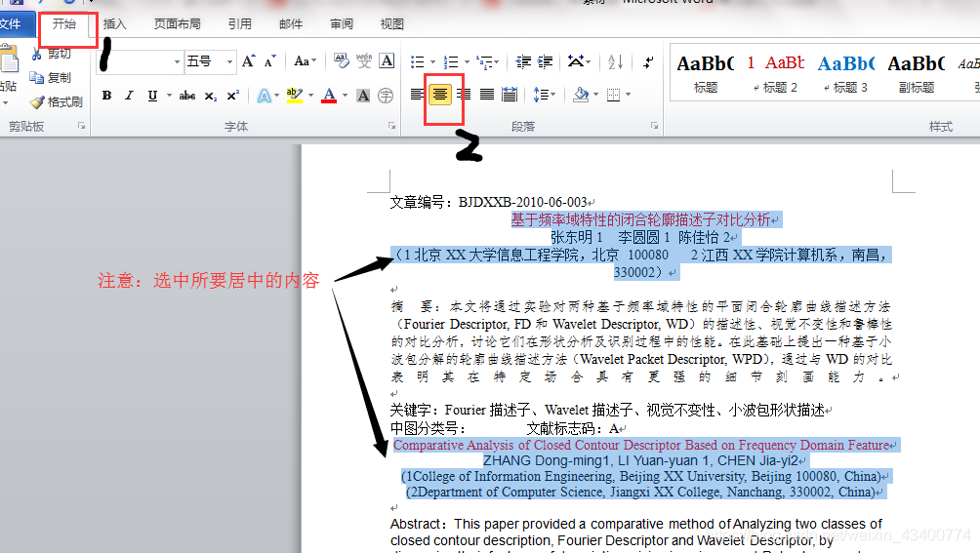980x553 pixels.
Task: Apply paragraph shading paint bucket
Action: coord(581,95)
